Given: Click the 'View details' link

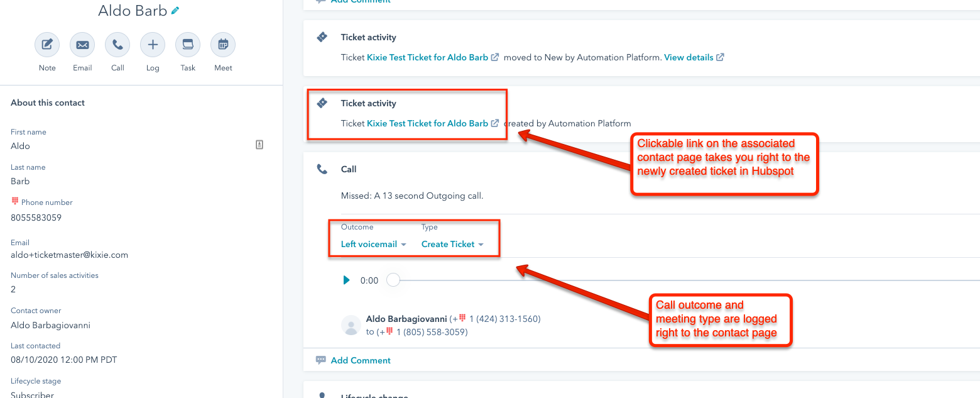Looking at the screenshot, I should tap(689, 57).
